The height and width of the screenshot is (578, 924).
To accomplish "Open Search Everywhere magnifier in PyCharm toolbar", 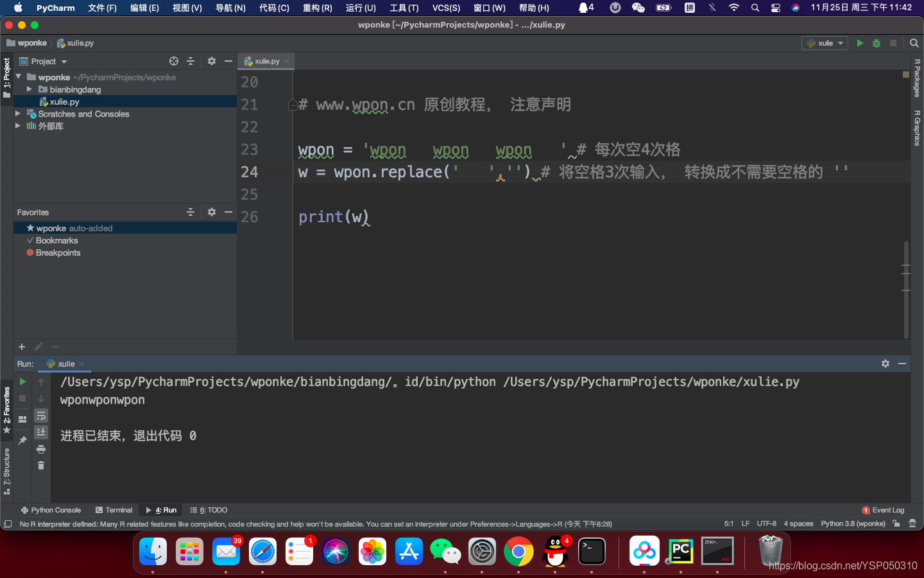I will tap(914, 43).
